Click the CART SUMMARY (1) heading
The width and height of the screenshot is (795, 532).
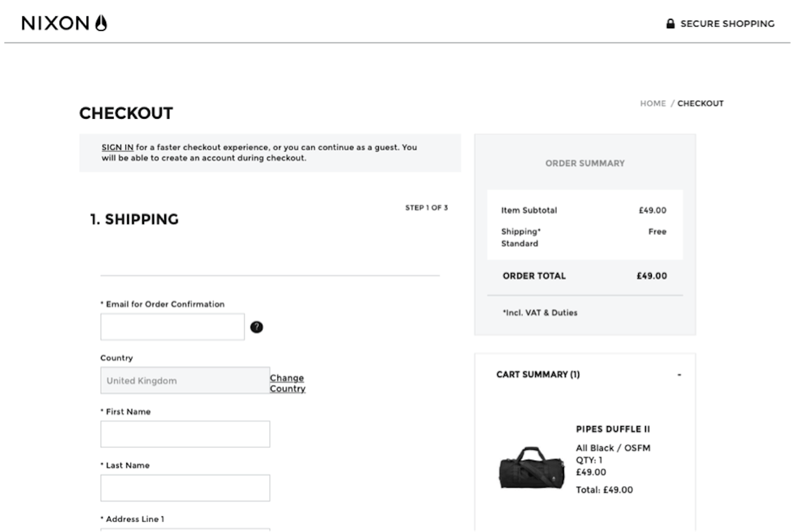[x=538, y=374]
